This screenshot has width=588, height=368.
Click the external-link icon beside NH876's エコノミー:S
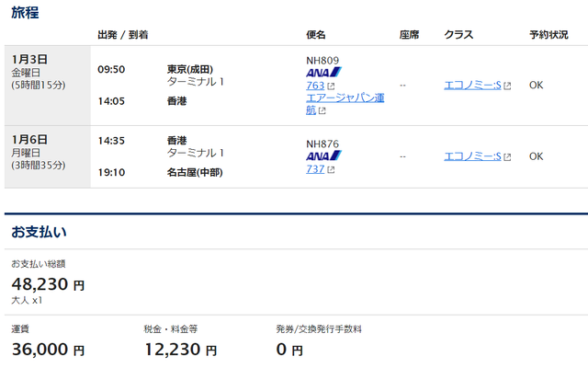pyautogui.click(x=507, y=157)
